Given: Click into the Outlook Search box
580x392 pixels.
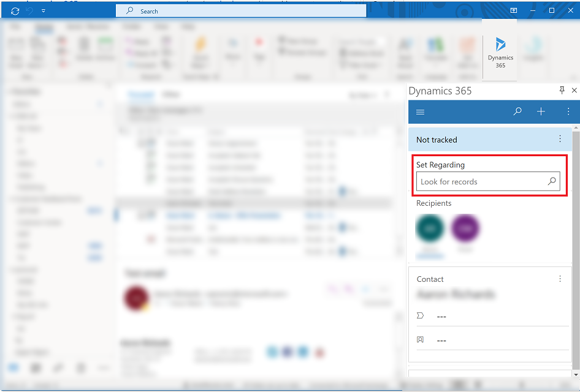Looking at the screenshot, I should [241, 11].
